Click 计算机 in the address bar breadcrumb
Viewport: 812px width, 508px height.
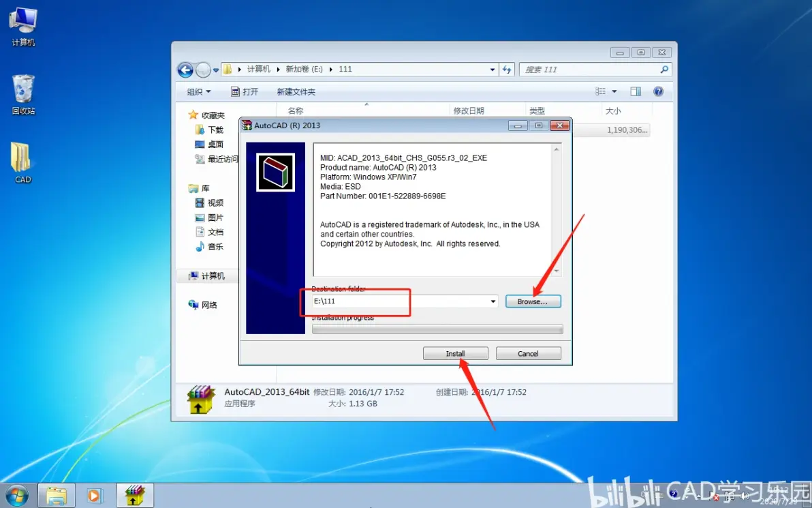pos(258,70)
